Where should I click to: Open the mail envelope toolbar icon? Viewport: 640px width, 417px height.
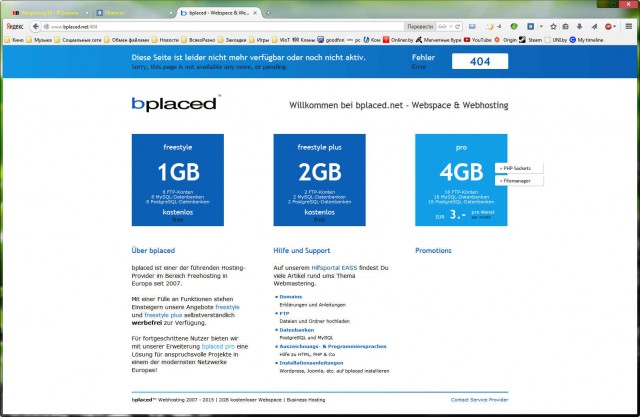472,27
